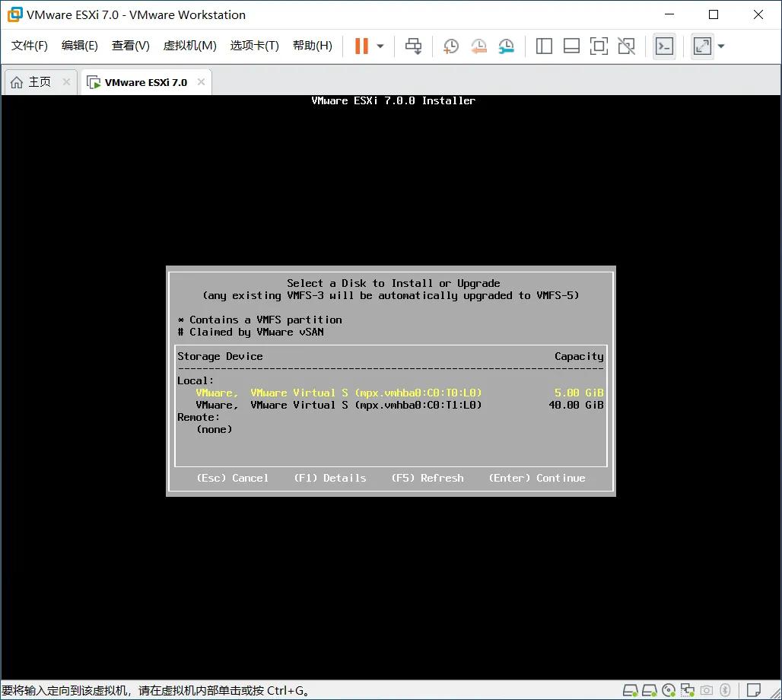Toggle the library panel visibility
This screenshot has height=700, width=782.
pos(544,46)
